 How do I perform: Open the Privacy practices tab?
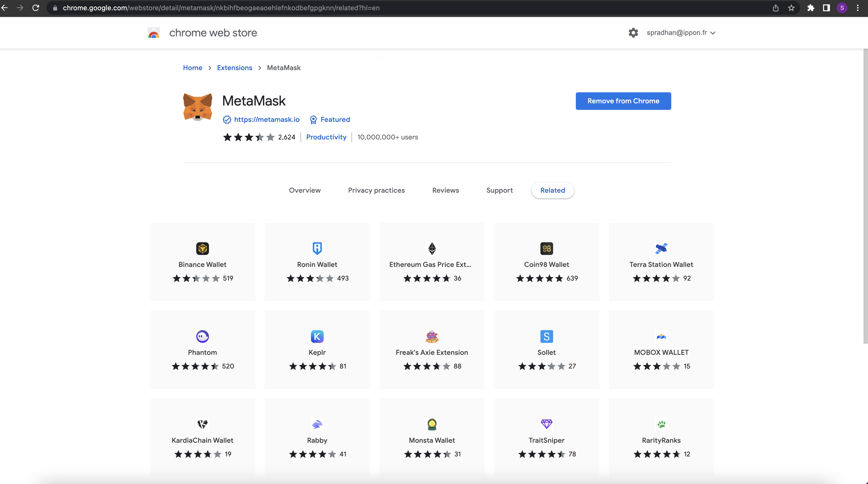376,190
